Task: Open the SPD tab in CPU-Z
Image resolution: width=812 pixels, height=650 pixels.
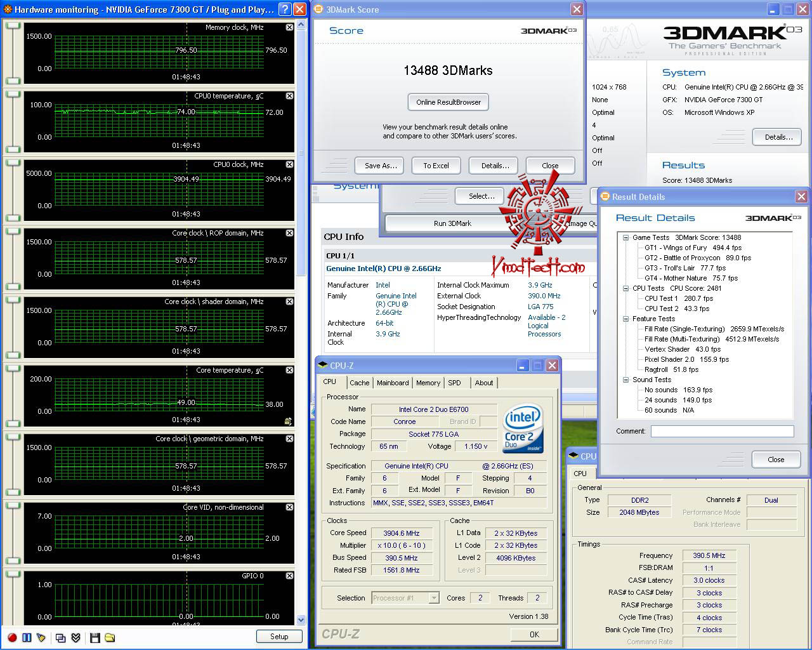Action: 454,383
